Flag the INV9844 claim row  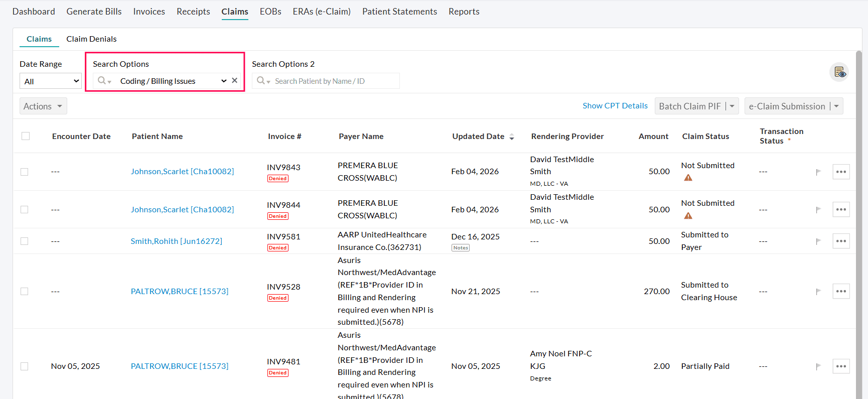coord(818,210)
